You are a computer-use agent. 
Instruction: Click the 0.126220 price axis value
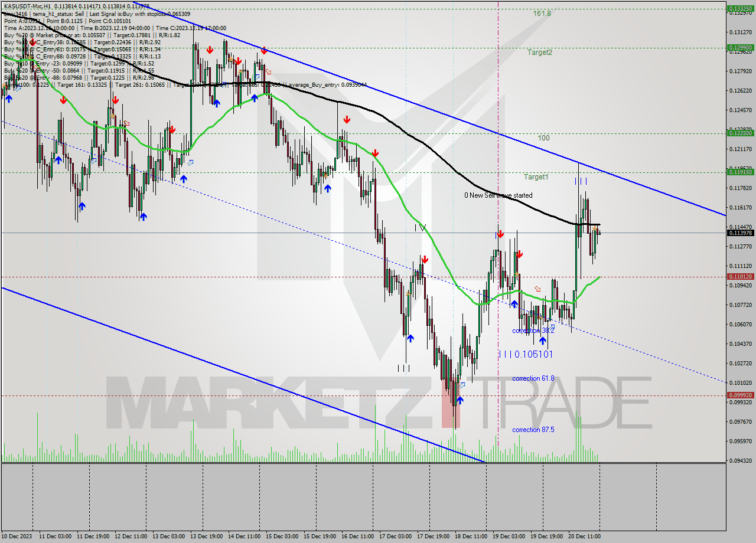pos(740,90)
